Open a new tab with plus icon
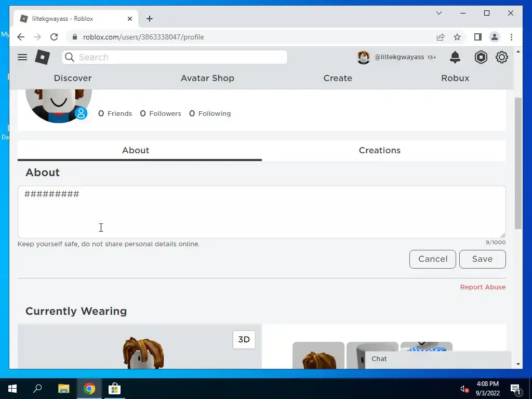 click(x=150, y=19)
